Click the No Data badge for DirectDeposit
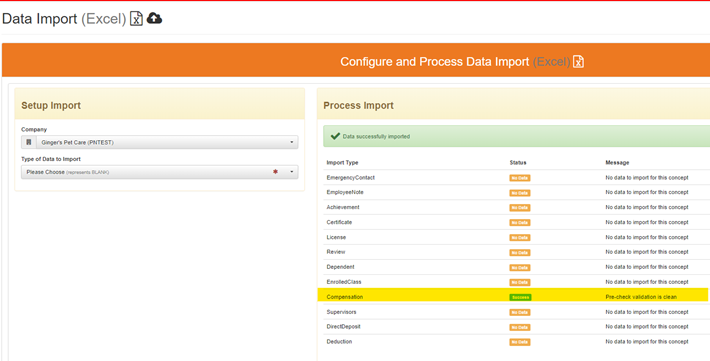Viewport: 710px width, 361px height. point(520,327)
